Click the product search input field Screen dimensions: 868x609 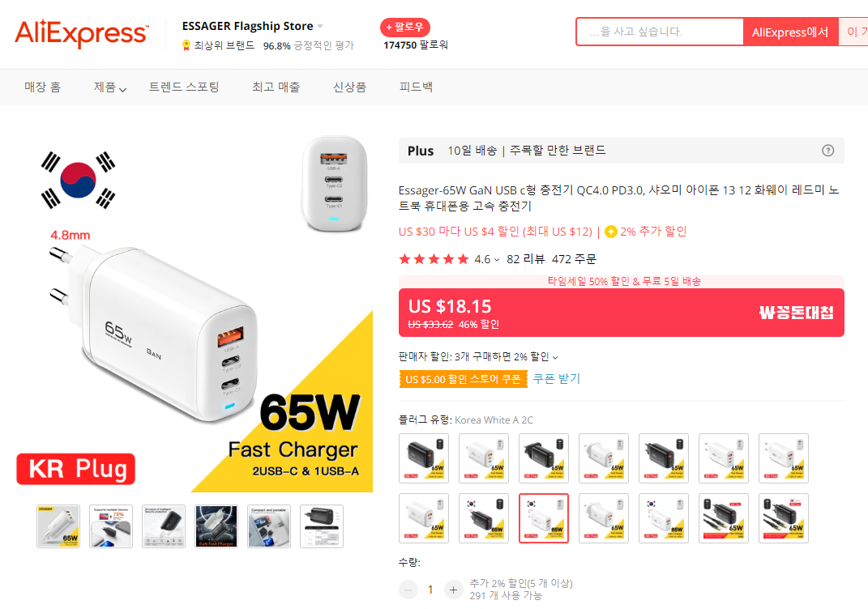(x=660, y=32)
